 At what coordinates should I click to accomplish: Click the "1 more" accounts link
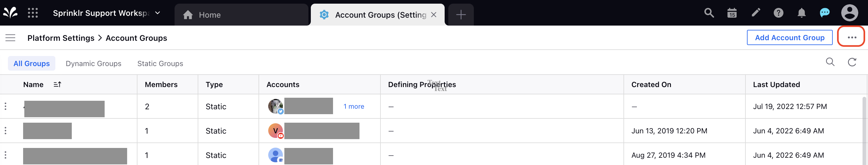coord(353,106)
